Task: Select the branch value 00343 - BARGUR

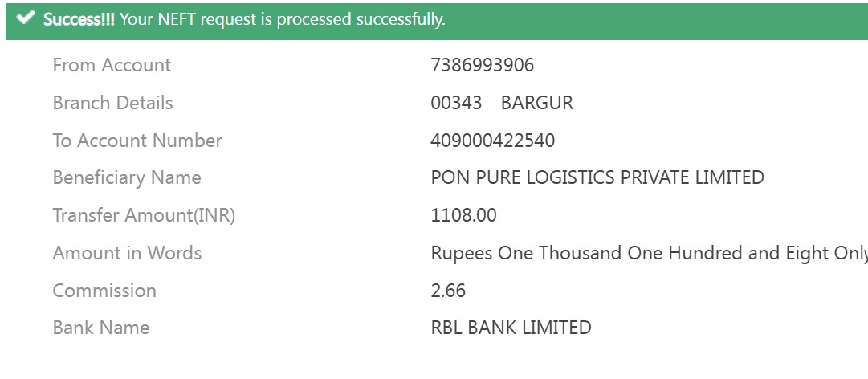Action: [x=502, y=104]
